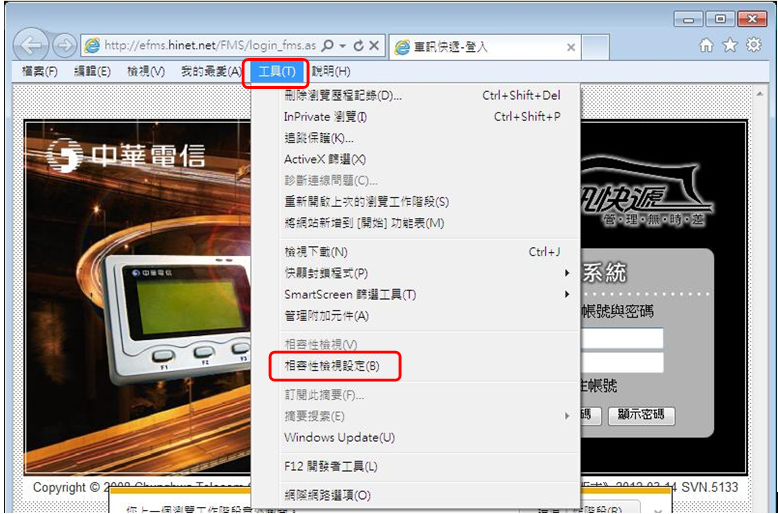Viewport: 778px width, 514px height.
Task: Click the 工具(T) menu
Action: click(276, 72)
